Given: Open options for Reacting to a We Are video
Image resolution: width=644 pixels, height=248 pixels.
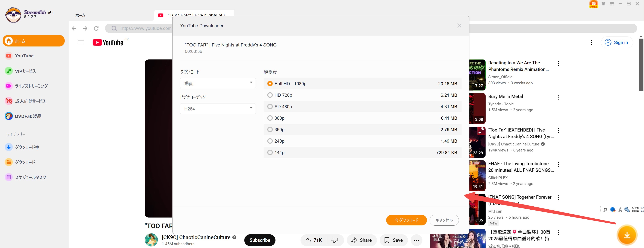Looking at the screenshot, I should (x=558, y=63).
